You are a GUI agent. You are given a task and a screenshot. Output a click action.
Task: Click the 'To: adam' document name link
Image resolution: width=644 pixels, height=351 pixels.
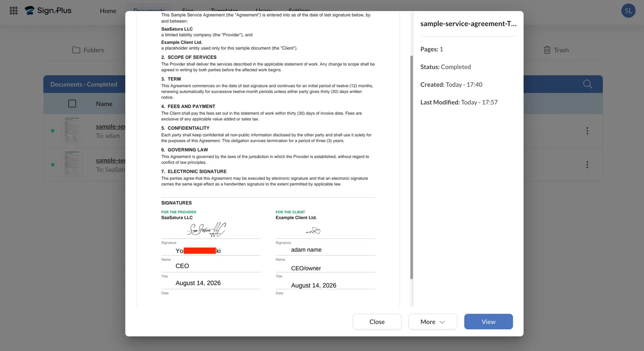(111, 127)
